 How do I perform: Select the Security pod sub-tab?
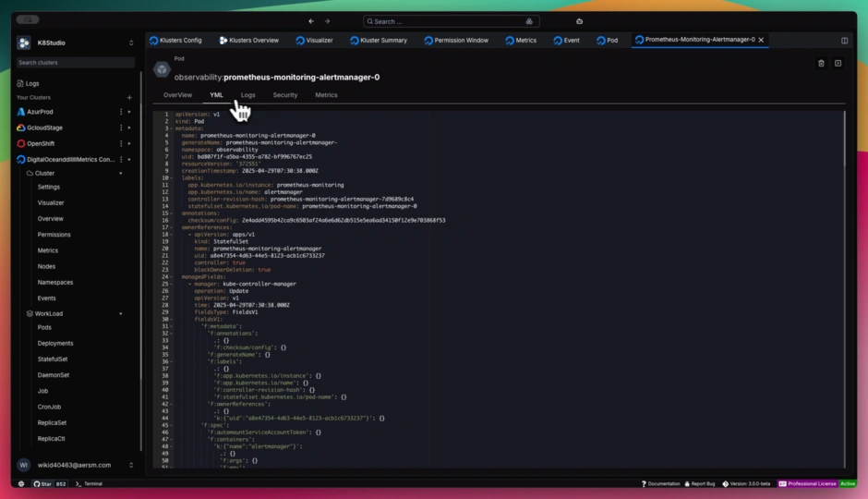pyautogui.click(x=285, y=95)
